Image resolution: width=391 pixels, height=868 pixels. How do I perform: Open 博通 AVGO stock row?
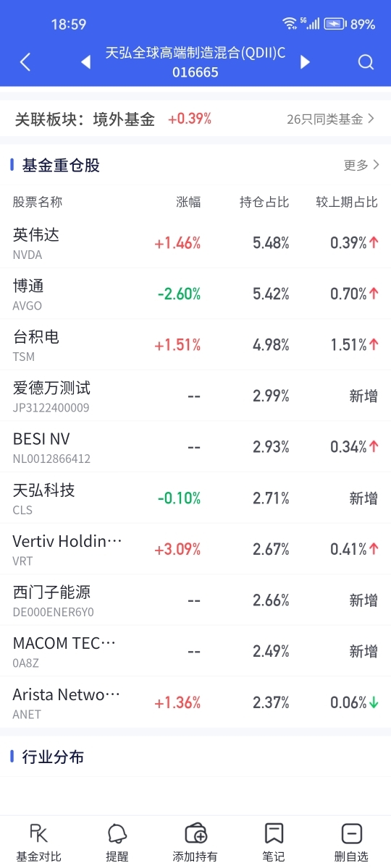coord(195,294)
